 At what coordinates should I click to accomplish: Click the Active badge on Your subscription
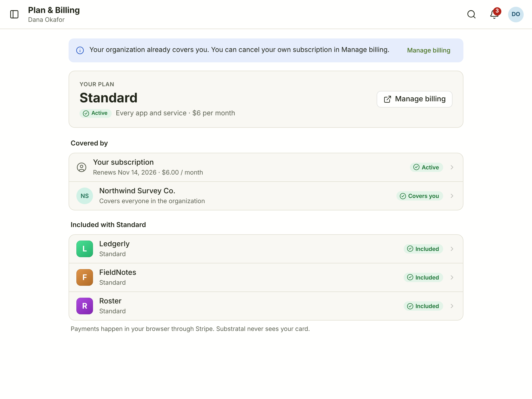click(x=427, y=167)
